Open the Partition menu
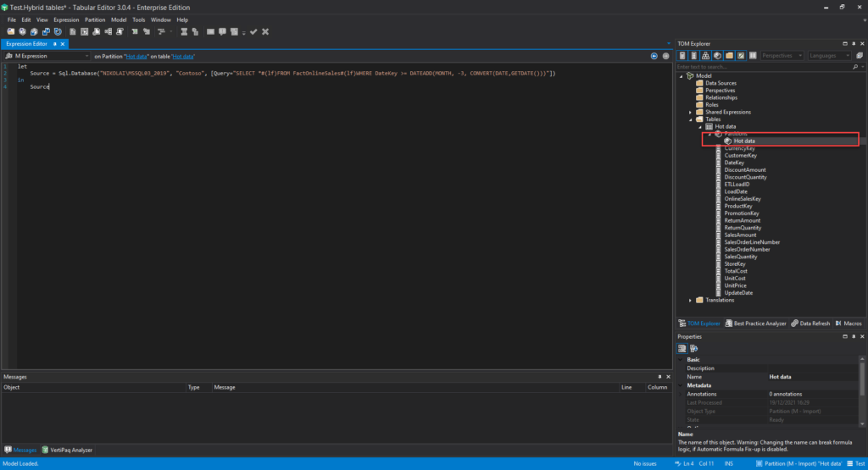 point(95,20)
